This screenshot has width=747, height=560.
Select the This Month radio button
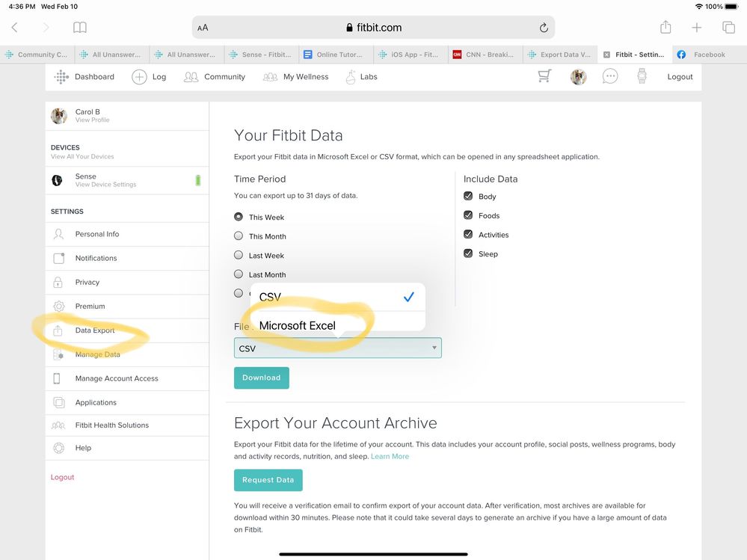(x=239, y=236)
